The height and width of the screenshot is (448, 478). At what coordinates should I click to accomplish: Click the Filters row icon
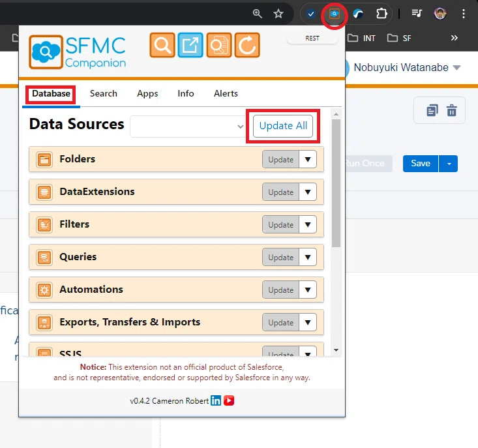[44, 224]
